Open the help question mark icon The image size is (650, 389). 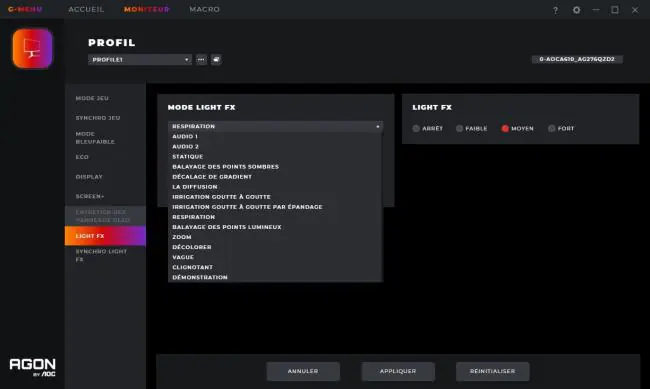(555, 10)
